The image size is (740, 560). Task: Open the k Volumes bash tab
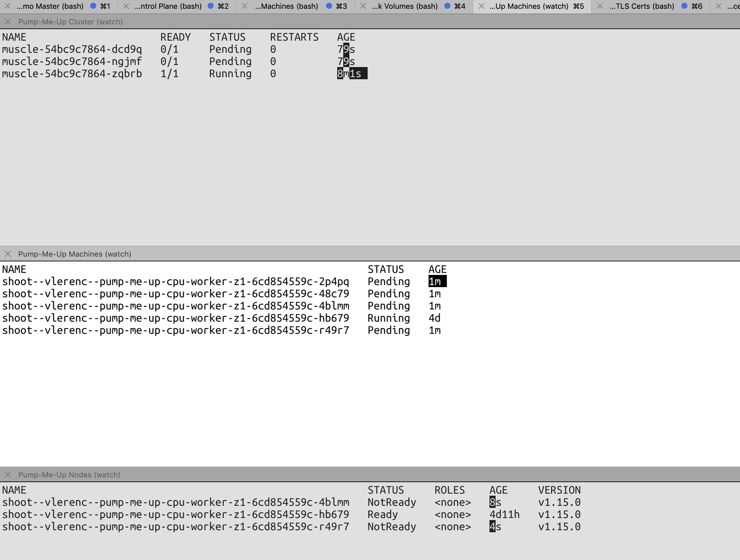[405, 6]
